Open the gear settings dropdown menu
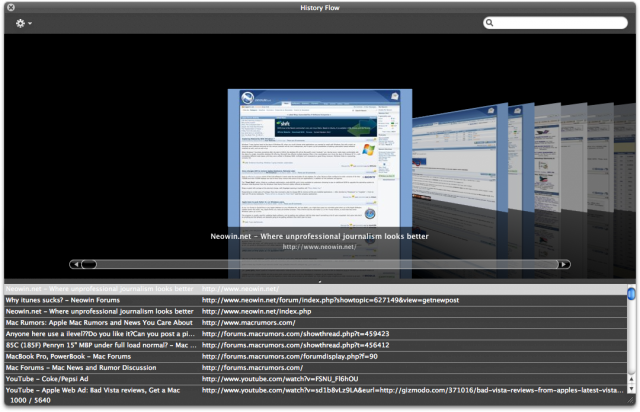The width and height of the screenshot is (640, 412). pos(23,23)
